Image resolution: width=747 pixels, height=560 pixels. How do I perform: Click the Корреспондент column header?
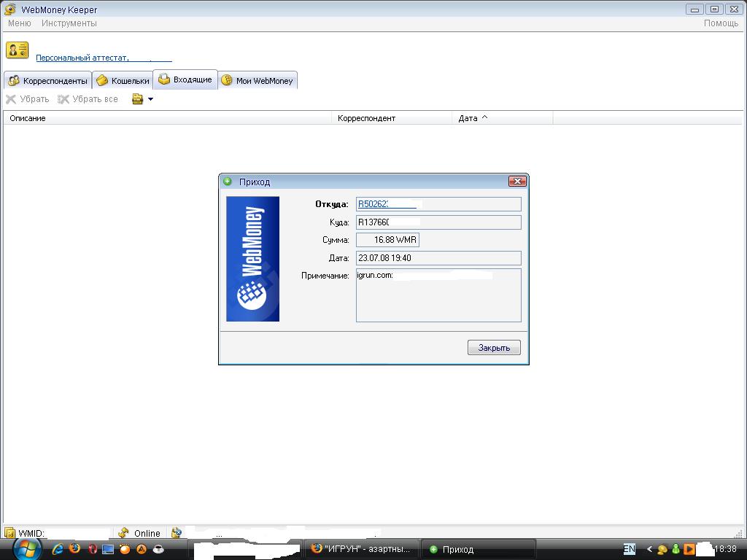point(366,118)
